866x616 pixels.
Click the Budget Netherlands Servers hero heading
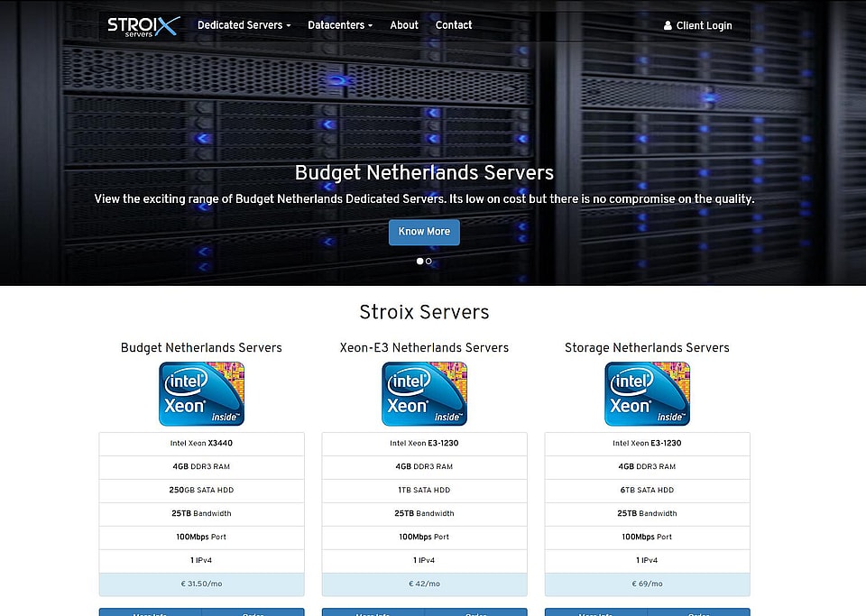pos(424,173)
